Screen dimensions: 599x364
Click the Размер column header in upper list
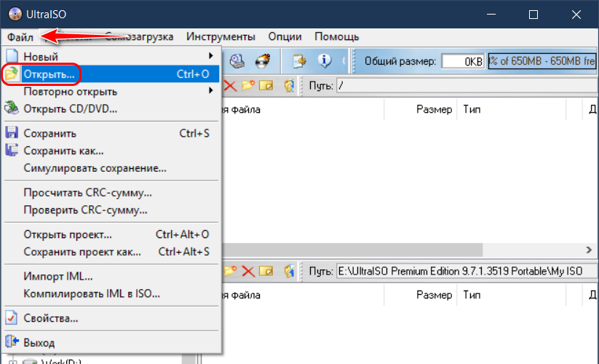coord(434,110)
